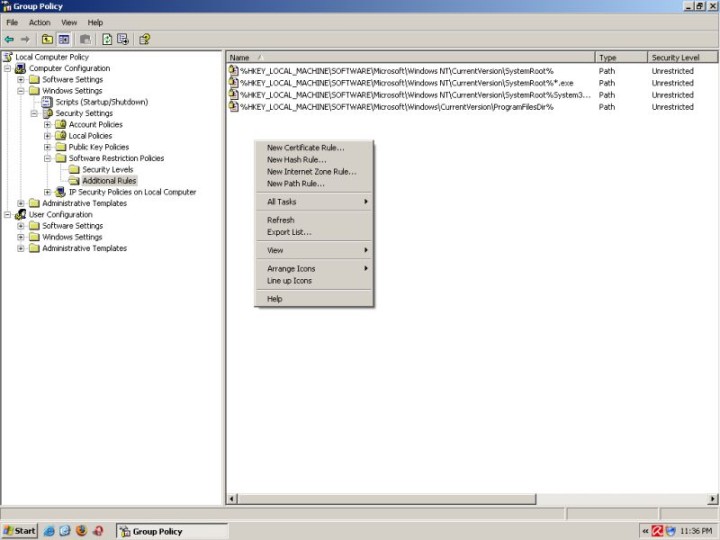The height and width of the screenshot is (540, 720).
Task: Choose New Path Rule from context menu
Action: coord(296,184)
